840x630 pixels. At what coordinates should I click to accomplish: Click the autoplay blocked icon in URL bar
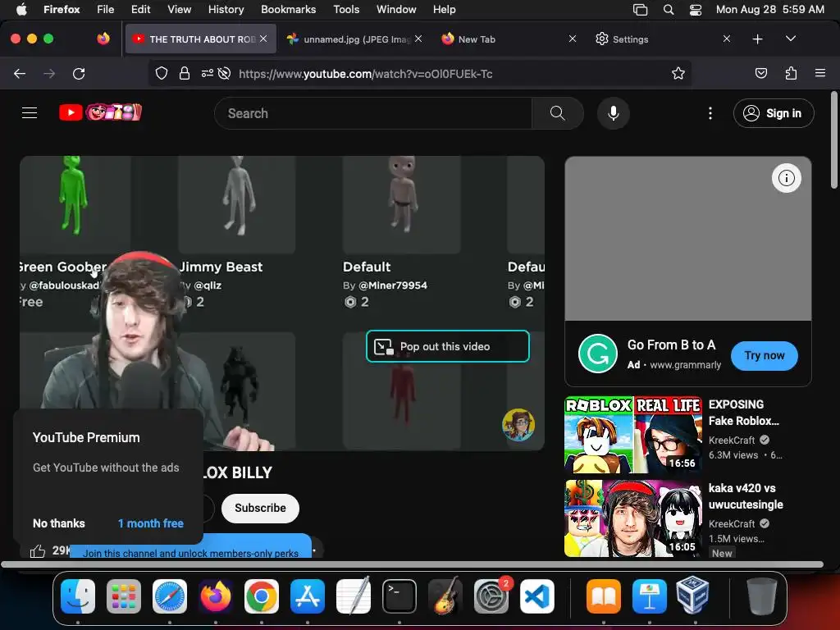tap(225, 73)
